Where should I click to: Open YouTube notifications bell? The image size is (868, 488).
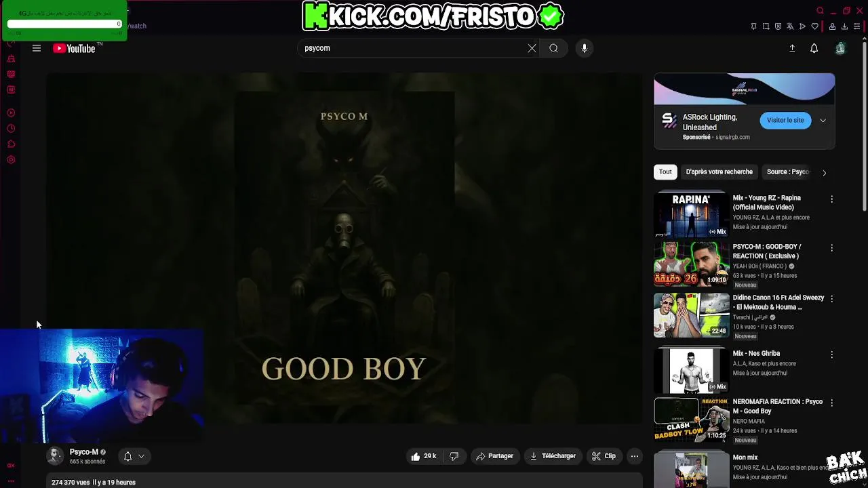(814, 48)
